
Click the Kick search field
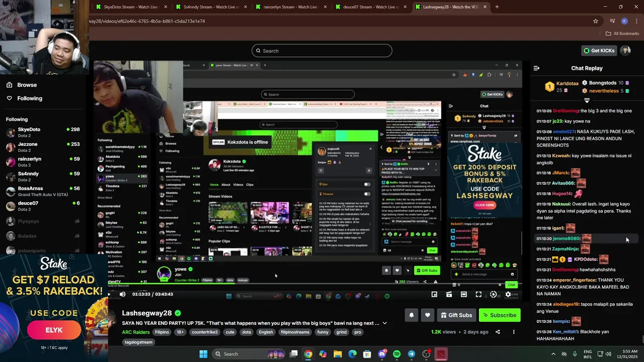pyautogui.click(x=322, y=51)
